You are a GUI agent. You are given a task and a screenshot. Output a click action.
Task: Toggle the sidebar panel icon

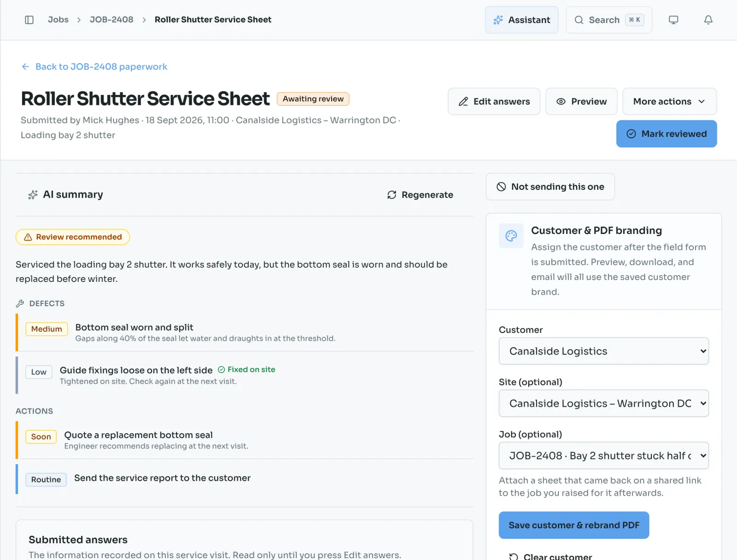tap(29, 20)
